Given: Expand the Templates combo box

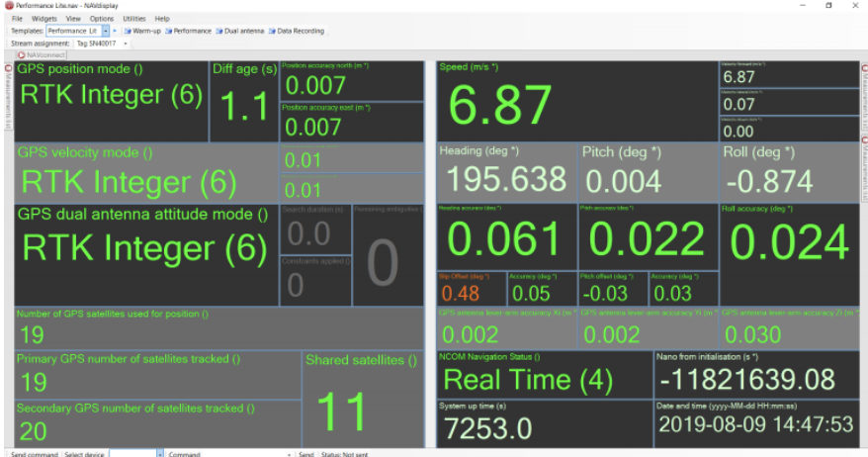Looking at the screenshot, I should coord(106,31).
